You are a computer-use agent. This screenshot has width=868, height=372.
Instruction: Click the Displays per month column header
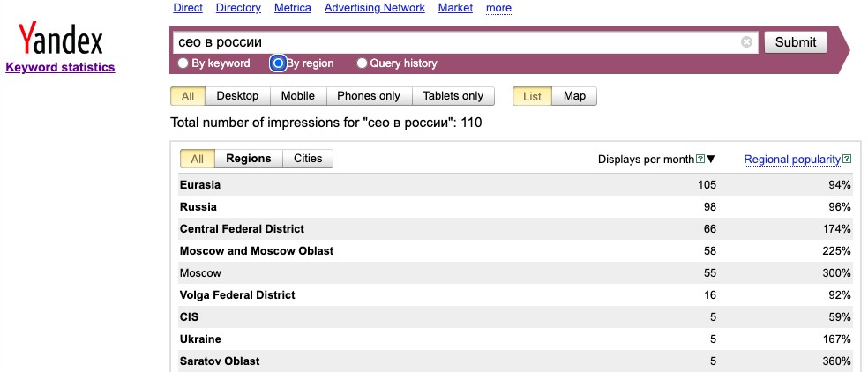pos(646,160)
